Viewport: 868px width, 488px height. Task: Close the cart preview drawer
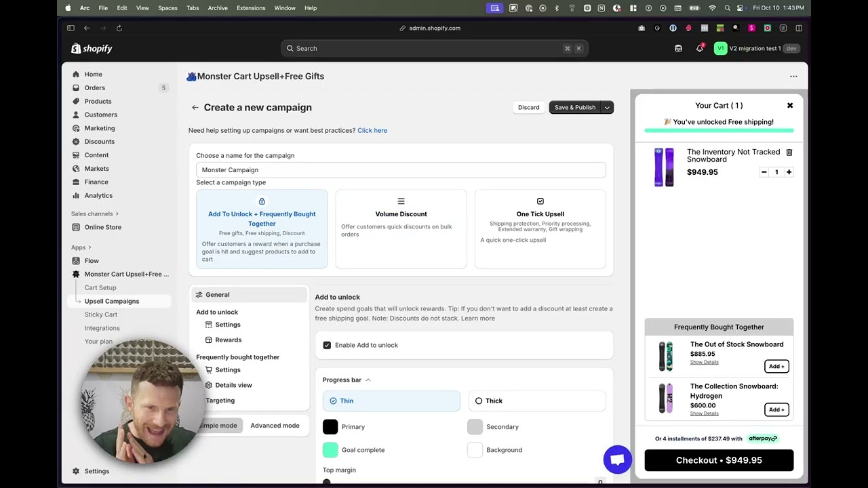point(790,106)
